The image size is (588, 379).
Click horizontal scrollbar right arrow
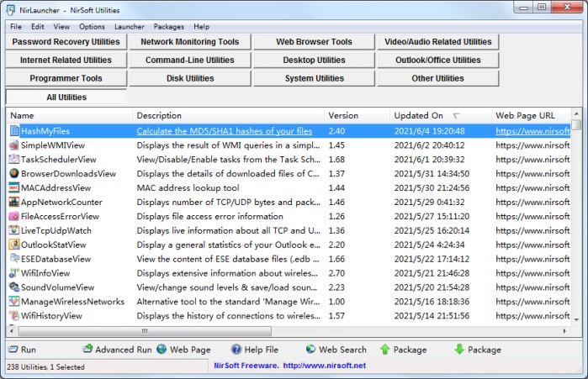[564, 331]
